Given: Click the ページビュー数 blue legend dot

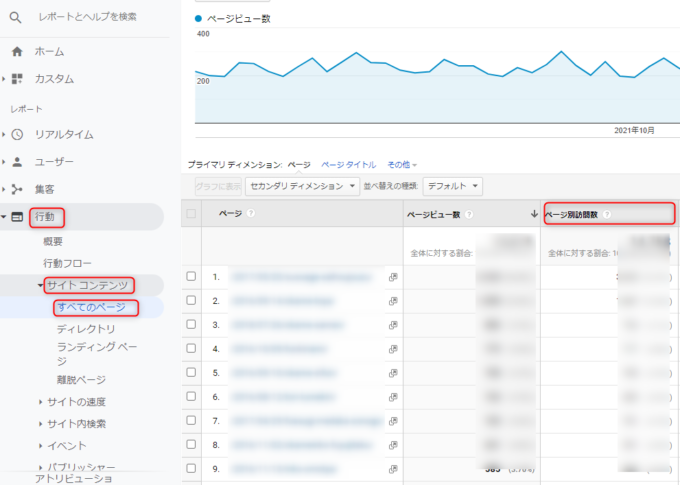Looking at the screenshot, I should coord(199,19).
